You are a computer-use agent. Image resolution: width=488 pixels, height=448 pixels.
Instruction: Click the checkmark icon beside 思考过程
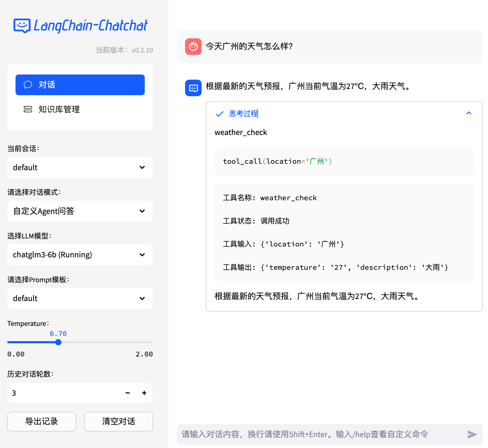click(x=219, y=114)
